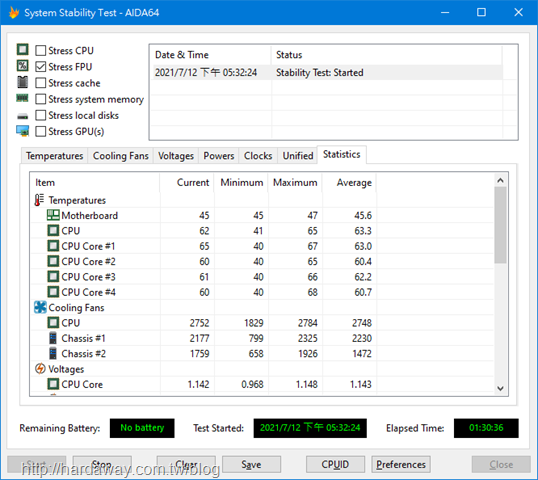Viewport: 538px width, 480px height.
Task: Click the Voltages lightning icon
Action: [40, 368]
